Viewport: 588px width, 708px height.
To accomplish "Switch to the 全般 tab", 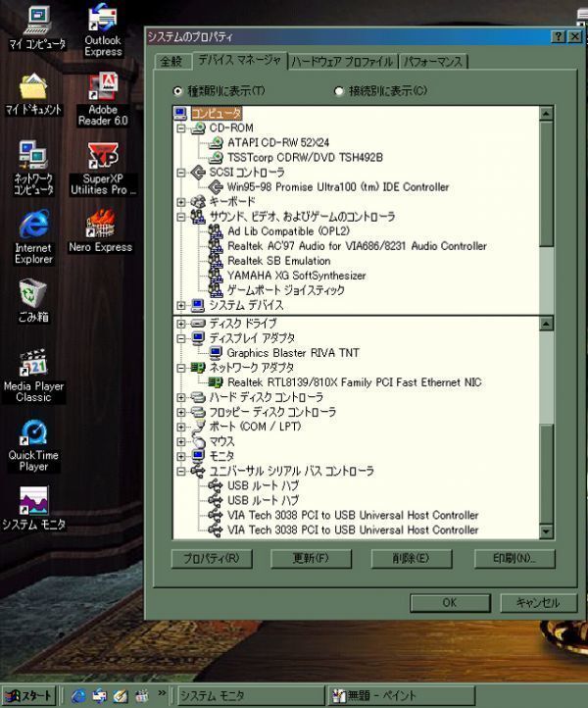I will (170, 62).
